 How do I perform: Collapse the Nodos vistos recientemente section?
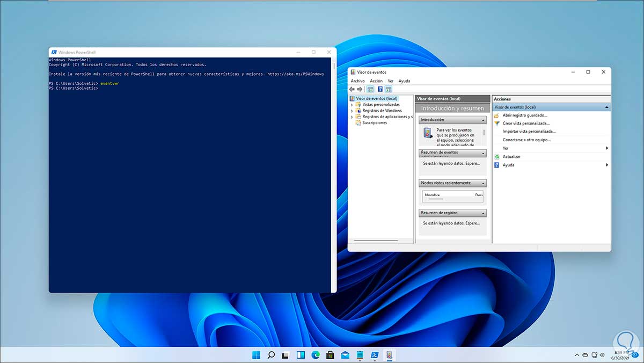coord(483,183)
